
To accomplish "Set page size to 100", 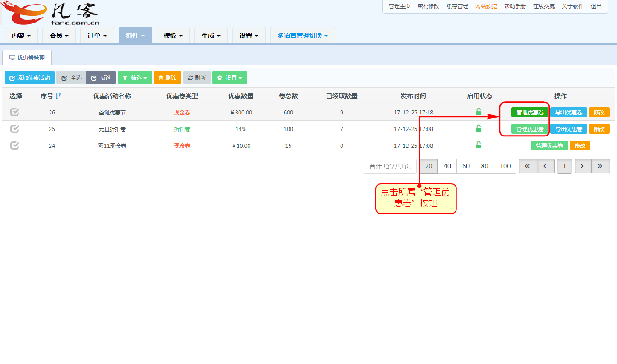I will click(x=505, y=166).
